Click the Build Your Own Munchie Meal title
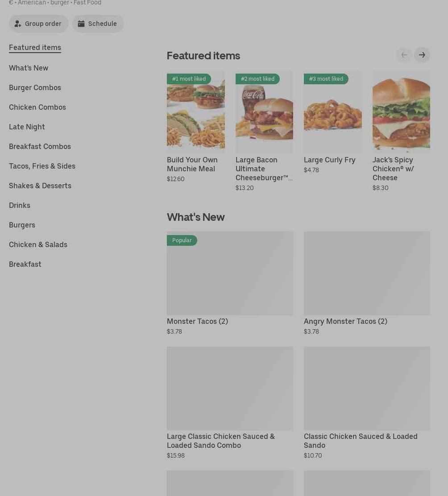This screenshot has height=496, width=448. [x=192, y=164]
